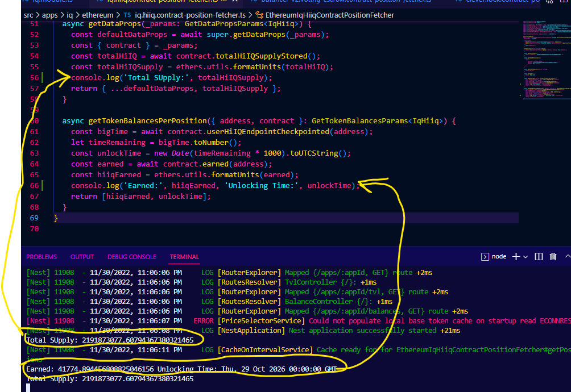Maximize the panel via the chevron-up icon

pos(566,257)
